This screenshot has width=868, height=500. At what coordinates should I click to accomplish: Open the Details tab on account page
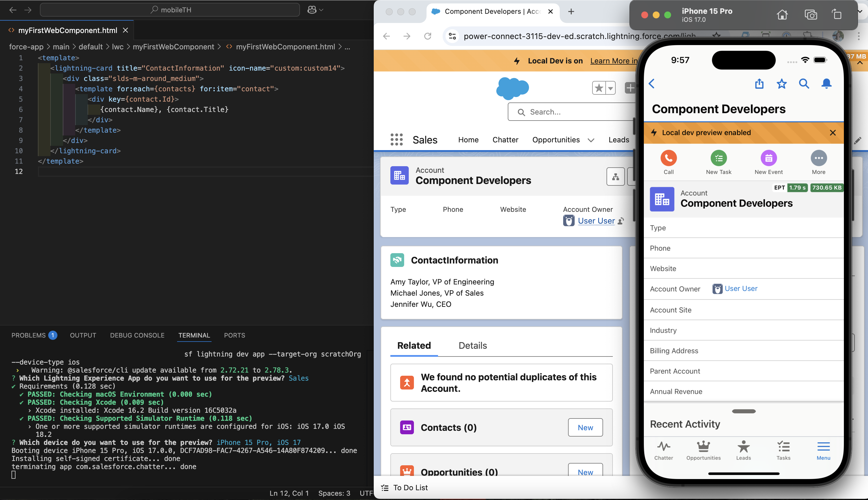472,346
